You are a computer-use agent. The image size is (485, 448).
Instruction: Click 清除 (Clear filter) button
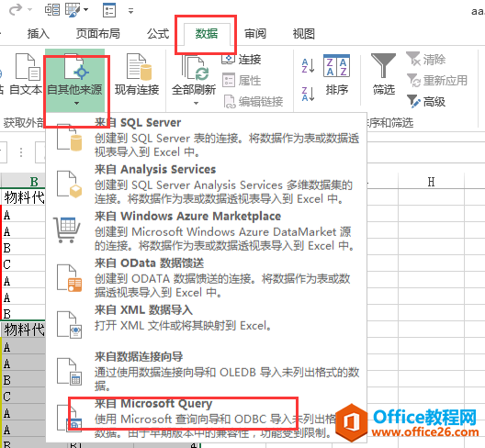pyautogui.click(x=425, y=59)
